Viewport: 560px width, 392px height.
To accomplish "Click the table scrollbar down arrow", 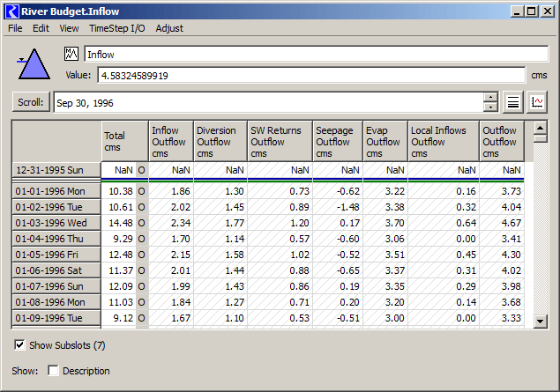I will click(x=541, y=322).
